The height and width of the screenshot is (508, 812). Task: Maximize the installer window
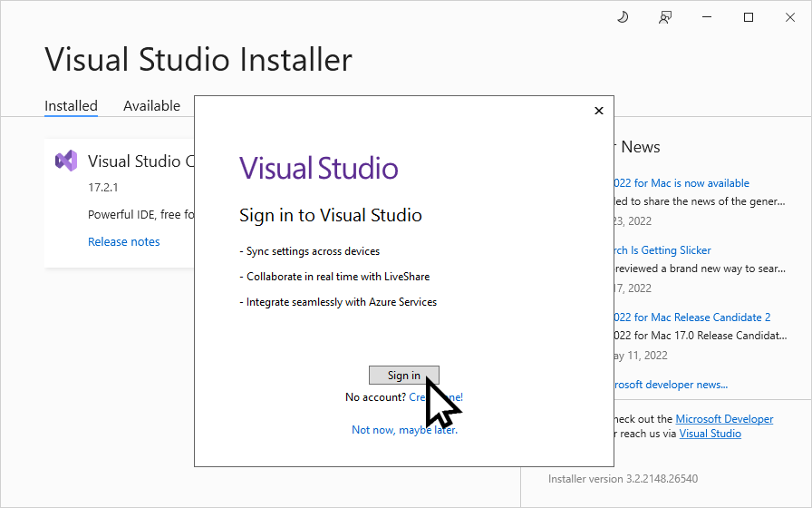click(x=749, y=17)
